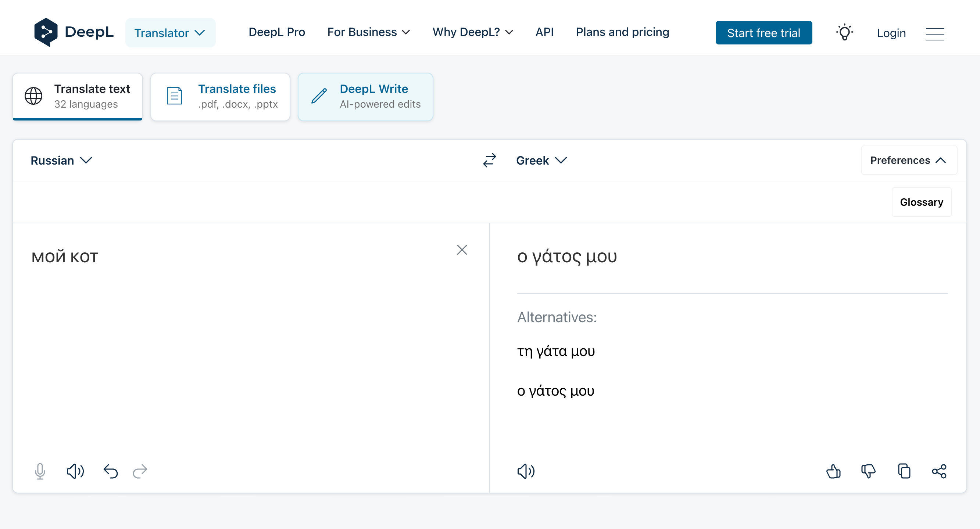The image size is (980, 529).
Task: Open the hamburger menu
Action: pos(935,34)
